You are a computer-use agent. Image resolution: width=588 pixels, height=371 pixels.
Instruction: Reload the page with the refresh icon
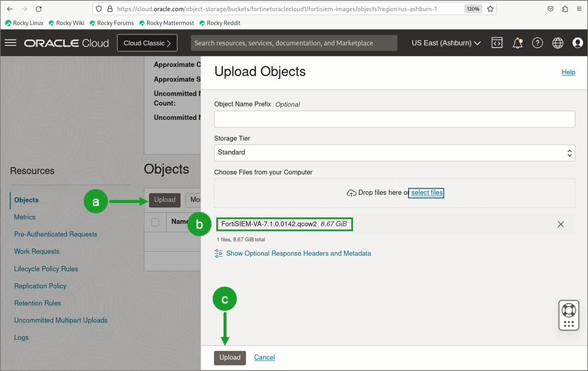click(x=39, y=8)
